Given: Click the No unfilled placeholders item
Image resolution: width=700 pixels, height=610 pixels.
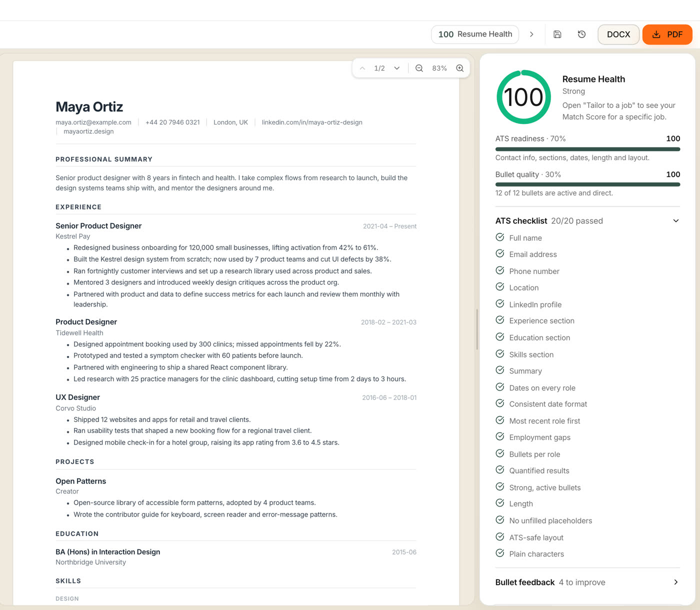Looking at the screenshot, I should pyautogui.click(x=550, y=520).
